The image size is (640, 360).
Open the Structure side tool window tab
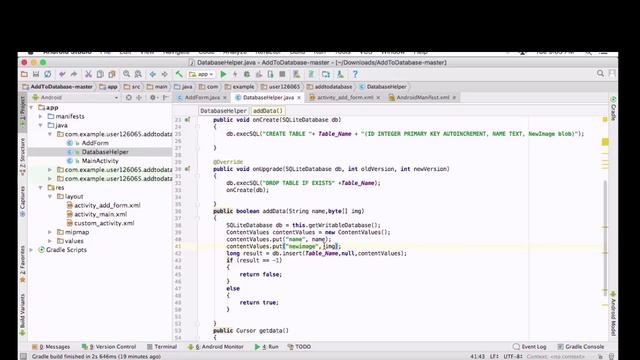pos(22,156)
